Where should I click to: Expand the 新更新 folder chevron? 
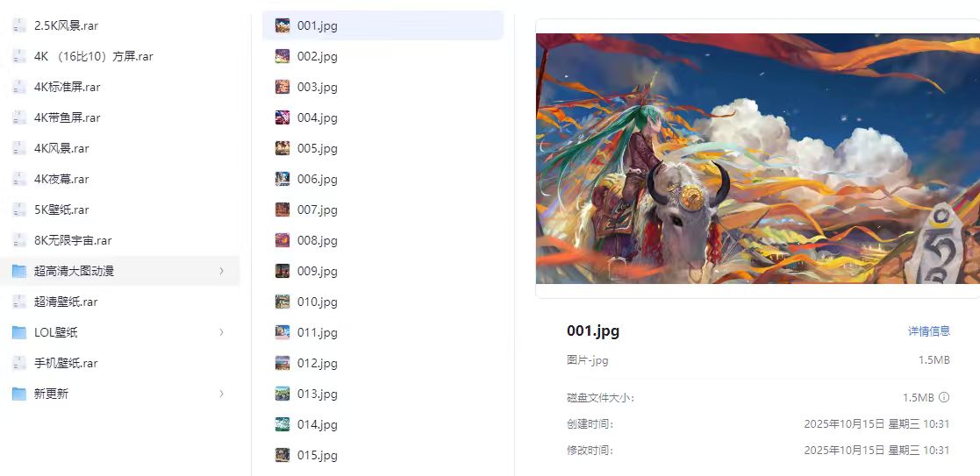pyautogui.click(x=221, y=394)
